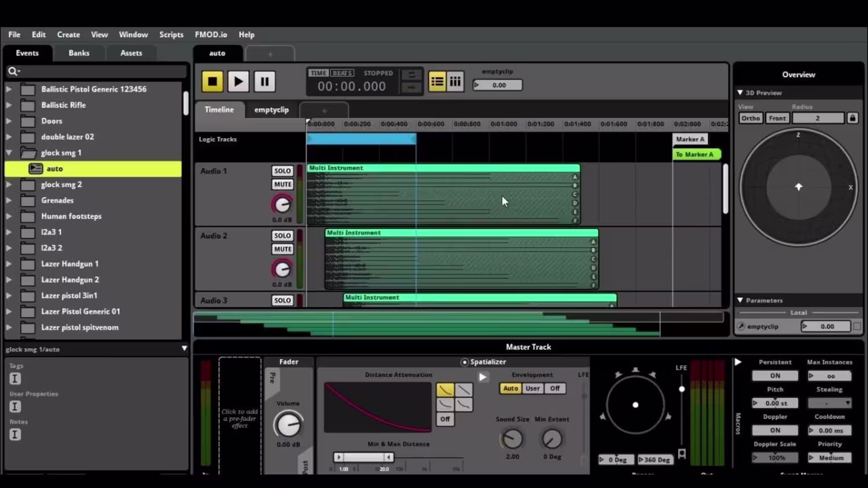Solo the Audio 3 track
The image size is (868, 488).
pyautogui.click(x=282, y=301)
